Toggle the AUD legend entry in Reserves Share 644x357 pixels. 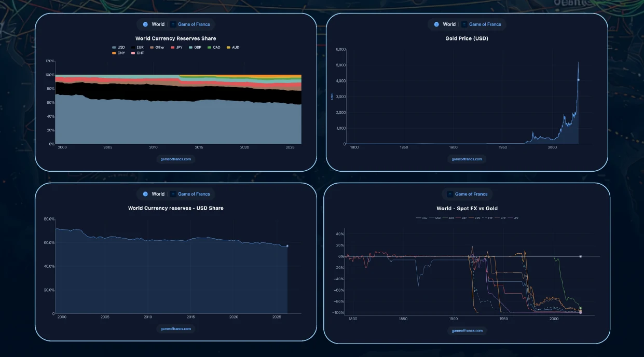click(x=232, y=47)
